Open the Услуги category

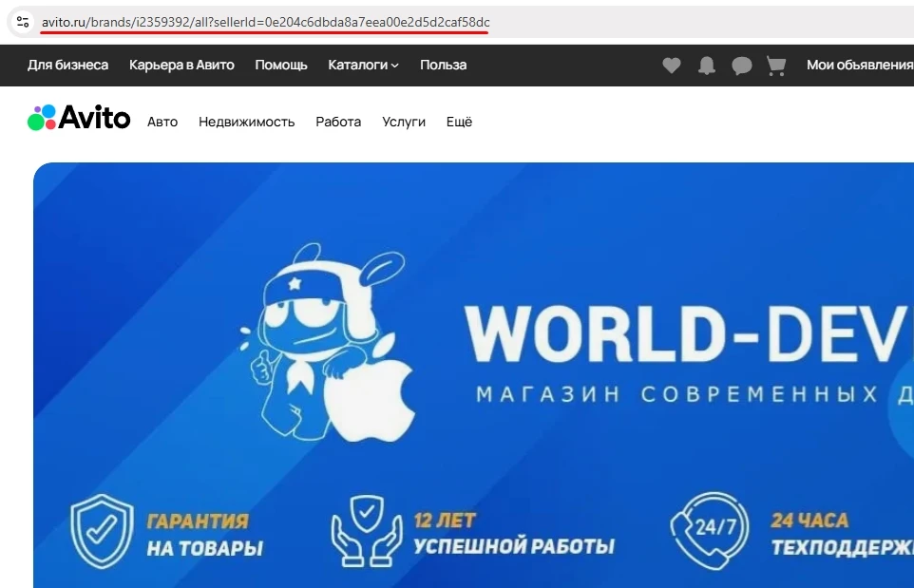coord(404,122)
